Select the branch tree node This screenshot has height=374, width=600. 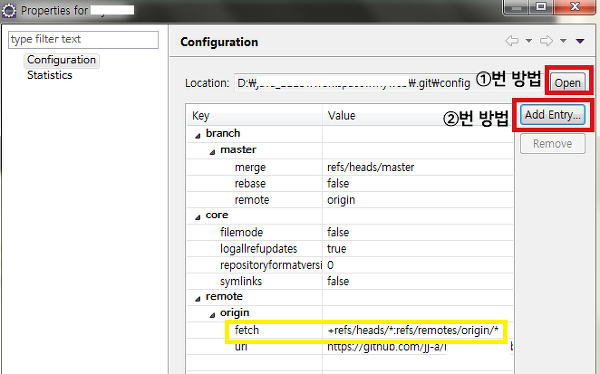click(223, 133)
